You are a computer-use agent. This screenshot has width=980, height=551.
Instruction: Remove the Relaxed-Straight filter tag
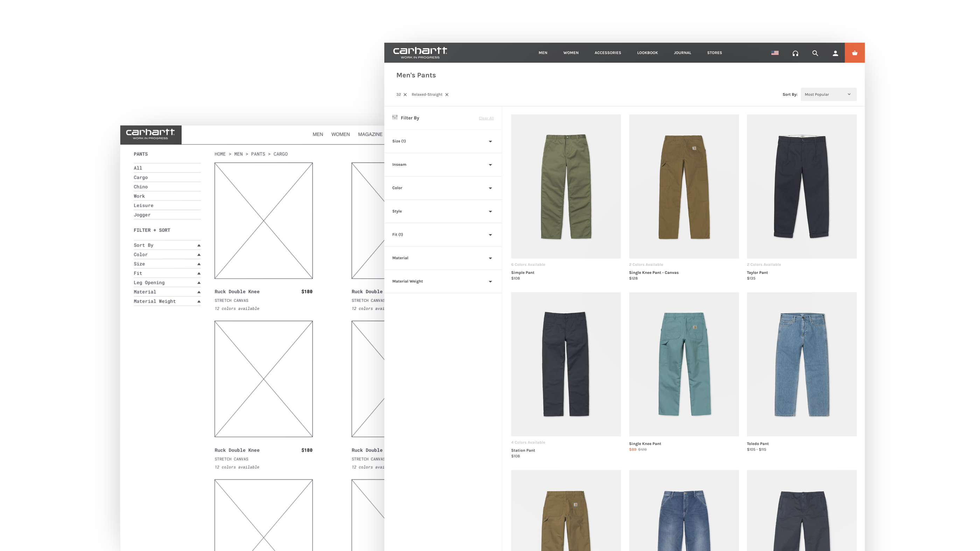pyautogui.click(x=447, y=95)
